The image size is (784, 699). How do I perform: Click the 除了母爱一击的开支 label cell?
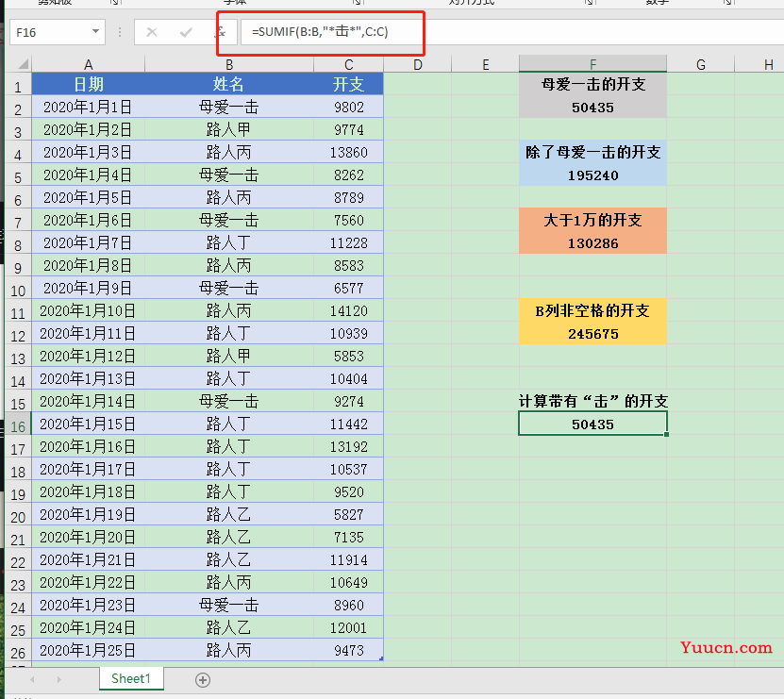pos(592,152)
